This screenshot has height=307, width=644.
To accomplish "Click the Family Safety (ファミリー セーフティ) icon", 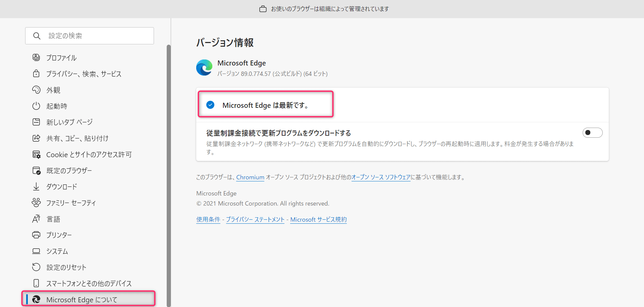I will (x=36, y=203).
